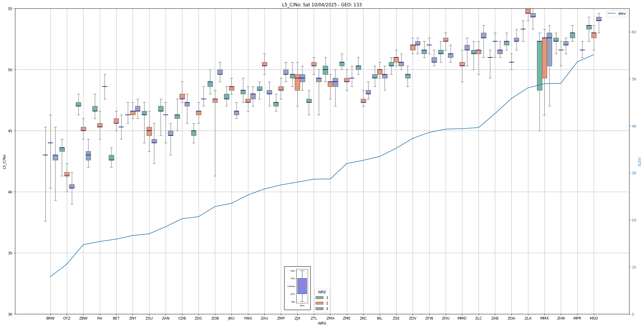
Task: Click the green WRE 1 legend swatch
Action: point(319,298)
